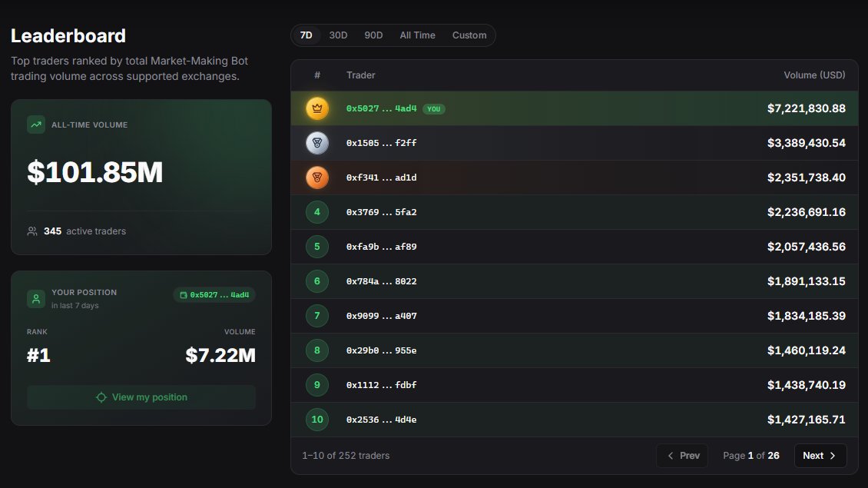Click the silver medal icon for 0x1505...f2ff
The height and width of the screenshot is (488, 868).
pos(317,143)
